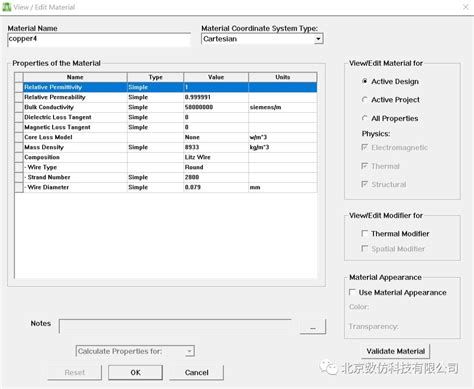
Task: Click the app icon in the title bar
Action: tap(7, 7)
